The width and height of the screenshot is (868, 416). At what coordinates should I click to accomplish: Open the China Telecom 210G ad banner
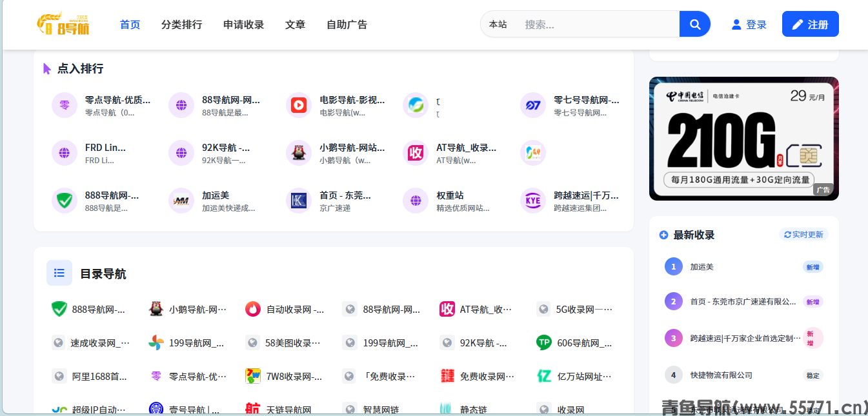tap(744, 139)
